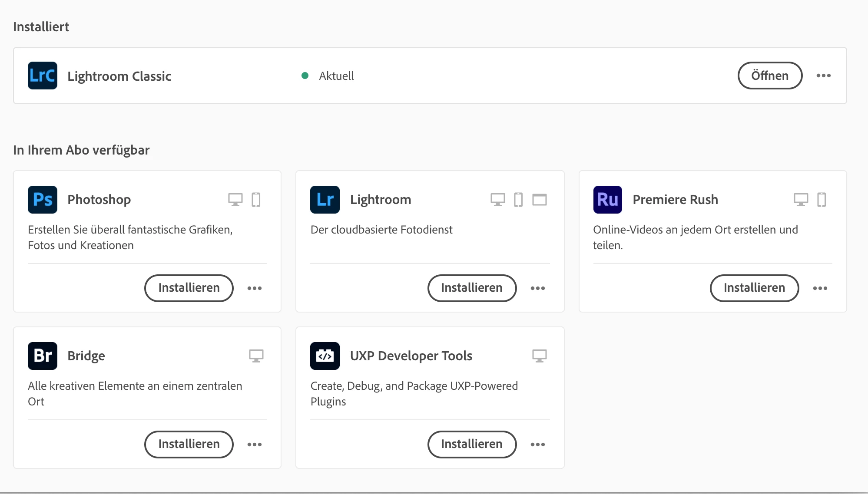Image resolution: width=868 pixels, height=494 pixels.
Task: Expand Lightroom's more actions menu
Action: [537, 288]
